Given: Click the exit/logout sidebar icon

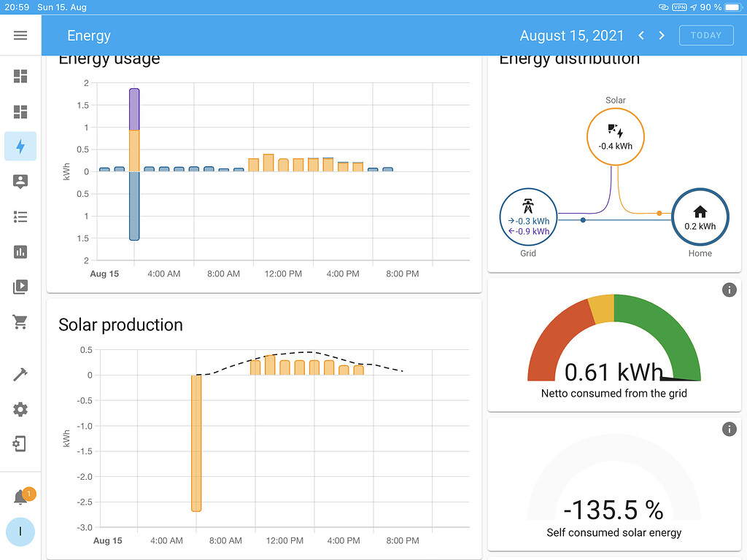Looking at the screenshot, I should [20, 443].
